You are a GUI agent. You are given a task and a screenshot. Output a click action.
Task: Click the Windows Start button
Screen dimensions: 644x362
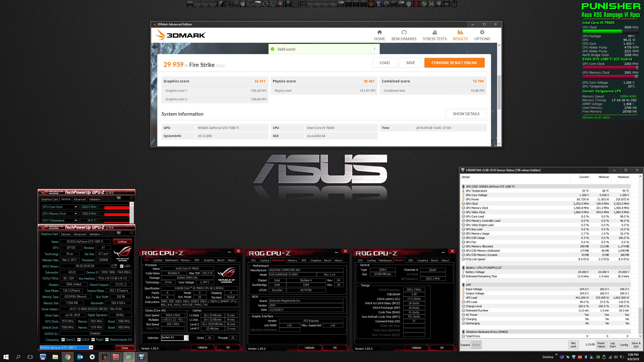point(6,357)
